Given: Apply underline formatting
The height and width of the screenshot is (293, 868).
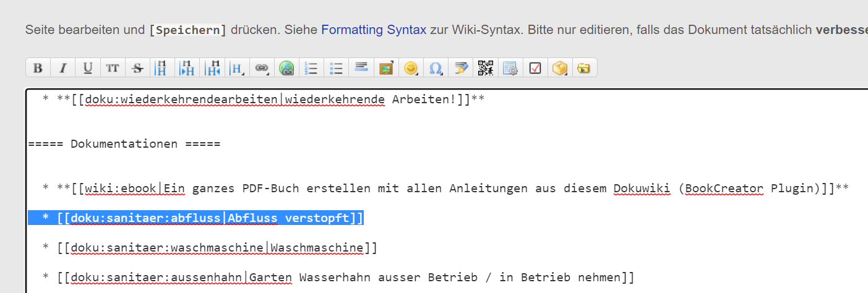Looking at the screenshot, I should (87, 68).
